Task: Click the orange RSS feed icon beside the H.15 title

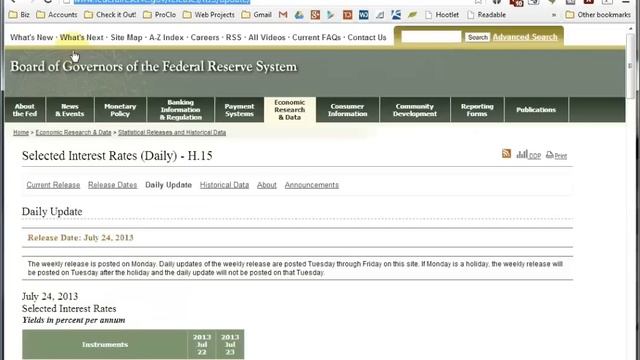Action: [507, 153]
